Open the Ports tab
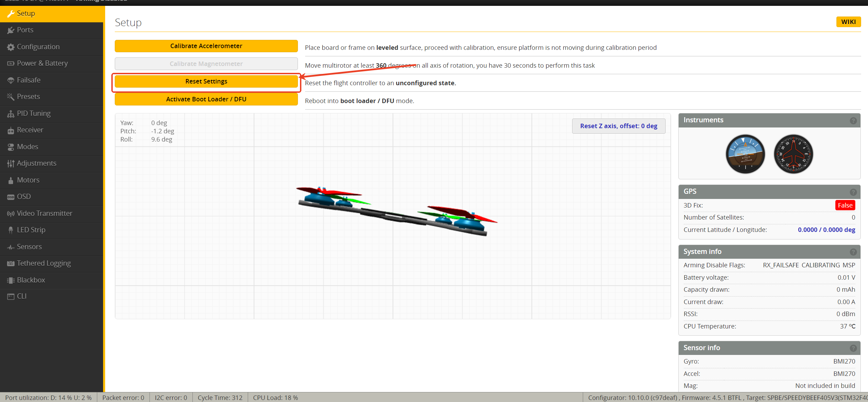 (25, 30)
